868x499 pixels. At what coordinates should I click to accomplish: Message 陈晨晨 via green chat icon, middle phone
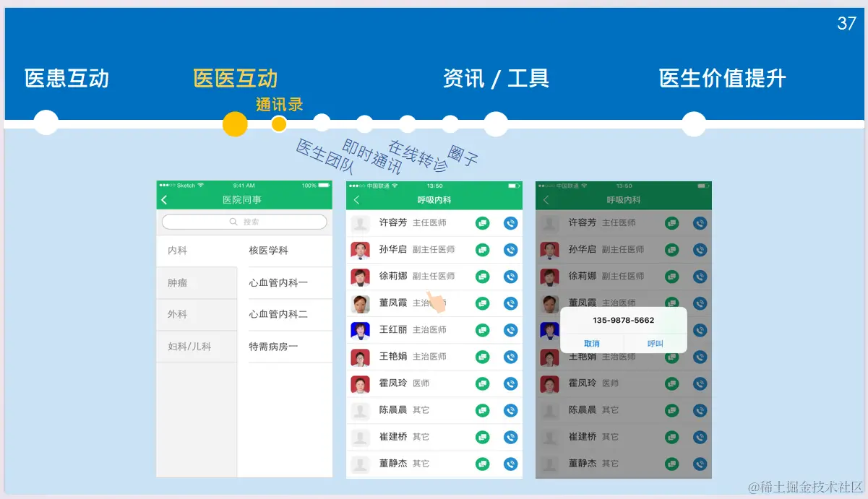coord(483,410)
